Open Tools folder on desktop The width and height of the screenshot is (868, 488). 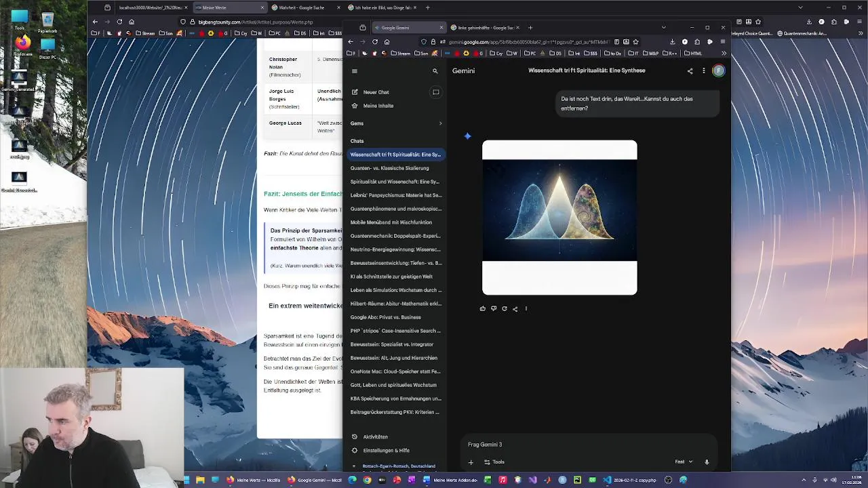(20, 20)
